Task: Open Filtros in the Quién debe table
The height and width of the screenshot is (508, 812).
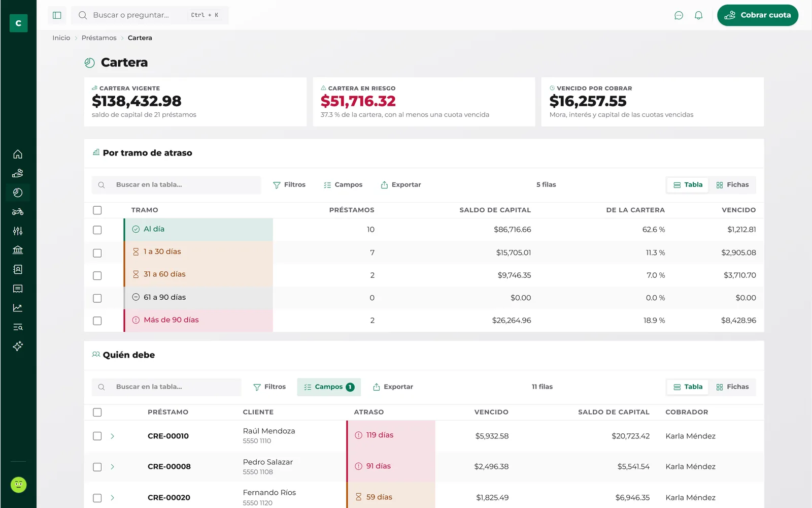Action: point(269,387)
